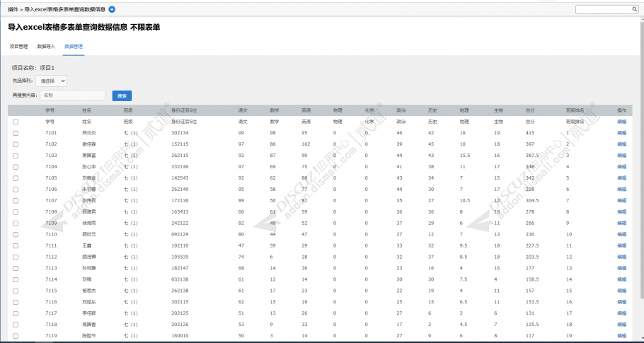Screen dimensions: 644x343
Task: Toggle the checkbox beside 7111
Action: point(16,246)
